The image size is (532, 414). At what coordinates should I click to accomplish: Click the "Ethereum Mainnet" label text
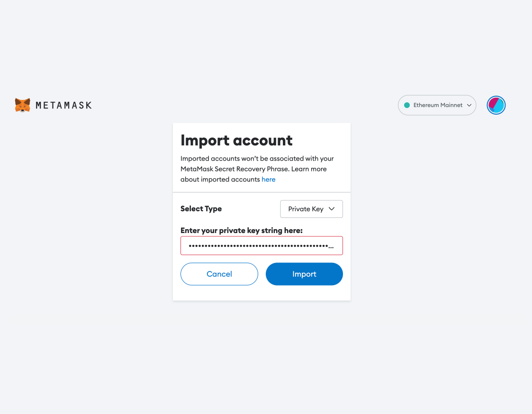click(x=438, y=105)
